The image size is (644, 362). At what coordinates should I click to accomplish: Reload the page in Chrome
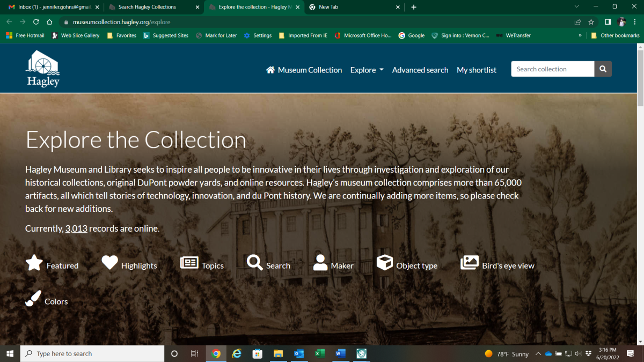point(36,22)
